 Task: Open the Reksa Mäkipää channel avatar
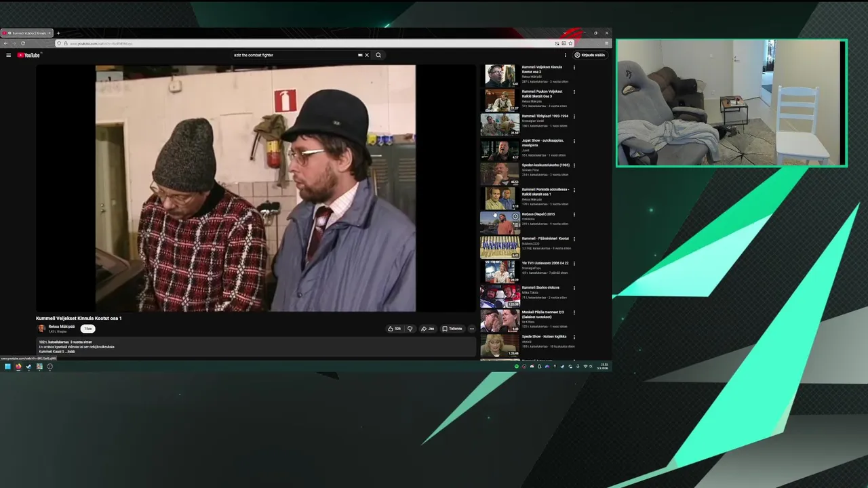(x=41, y=329)
